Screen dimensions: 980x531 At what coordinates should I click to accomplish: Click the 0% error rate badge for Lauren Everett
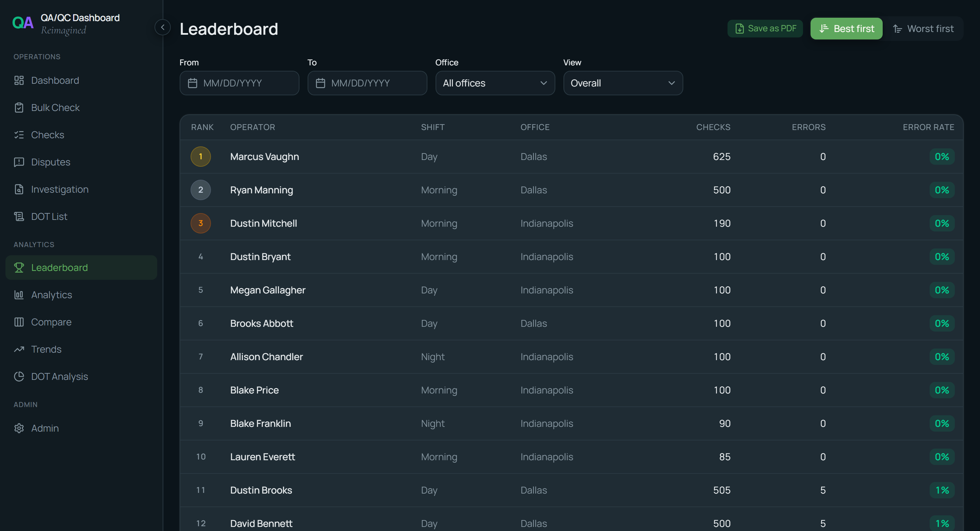click(x=942, y=457)
